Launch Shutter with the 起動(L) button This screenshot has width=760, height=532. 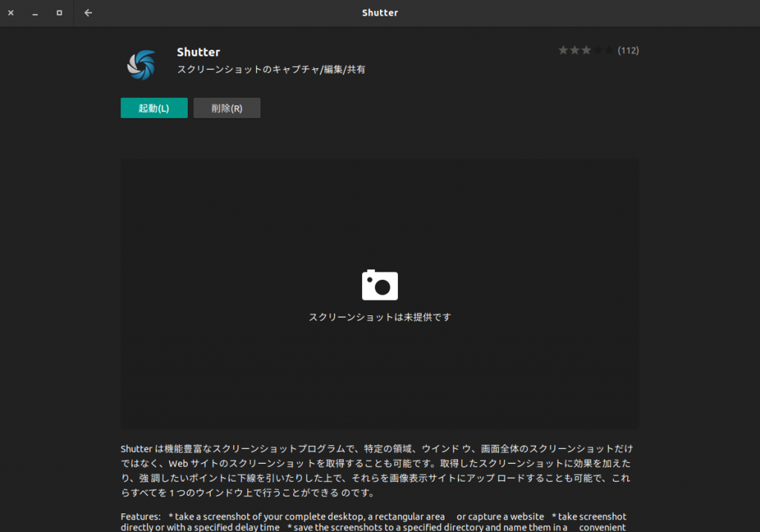coord(154,108)
